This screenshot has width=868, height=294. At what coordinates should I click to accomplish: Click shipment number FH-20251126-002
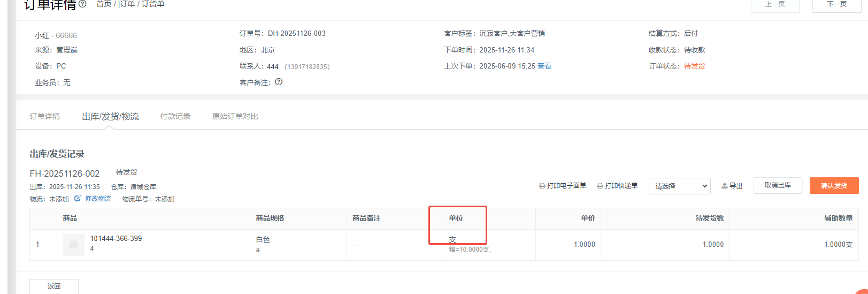[x=65, y=174]
